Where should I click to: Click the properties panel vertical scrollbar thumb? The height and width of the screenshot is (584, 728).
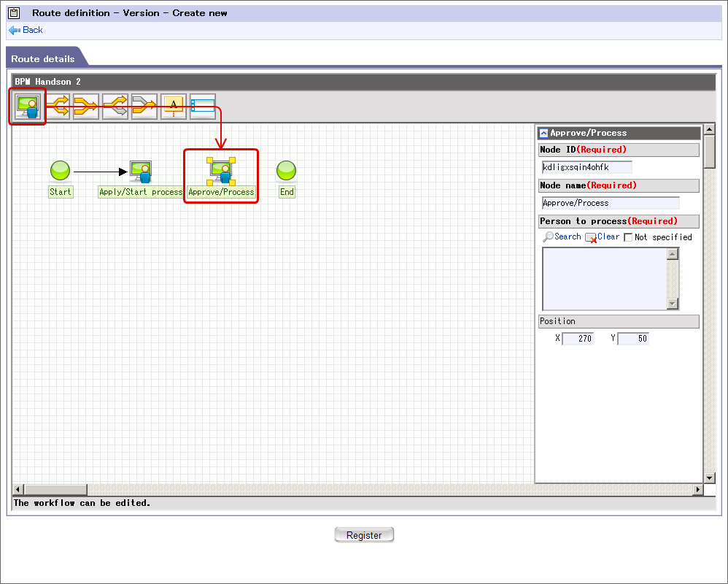point(710,151)
